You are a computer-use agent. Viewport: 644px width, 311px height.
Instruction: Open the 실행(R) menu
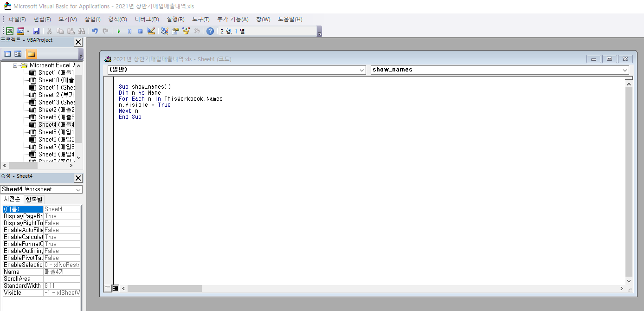175,19
